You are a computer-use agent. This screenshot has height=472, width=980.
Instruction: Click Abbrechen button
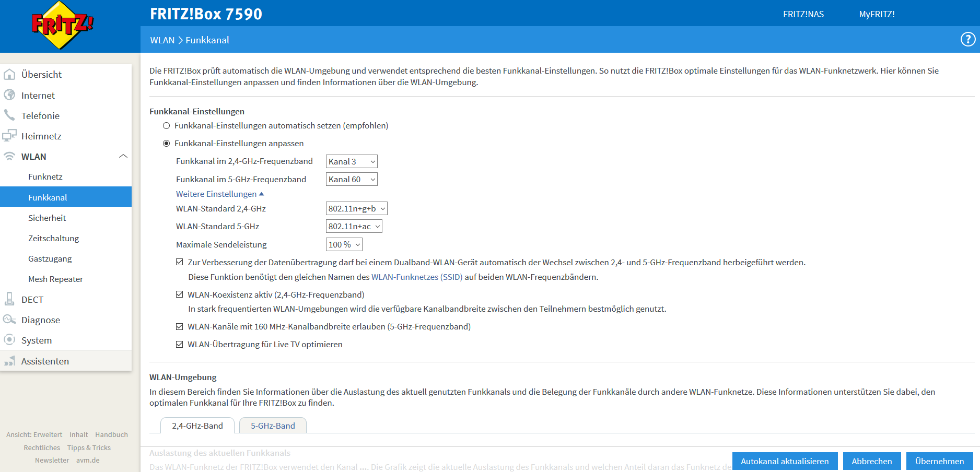coord(872,461)
